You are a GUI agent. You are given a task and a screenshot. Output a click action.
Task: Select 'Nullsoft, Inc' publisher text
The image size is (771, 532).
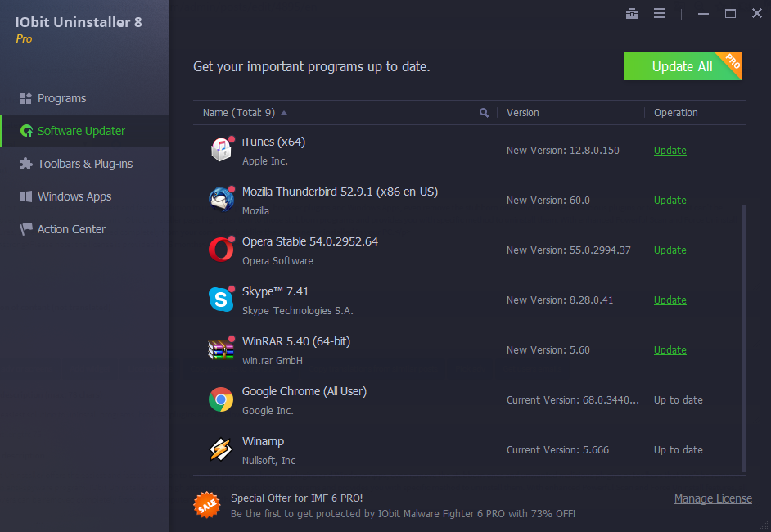pos(268,461)
